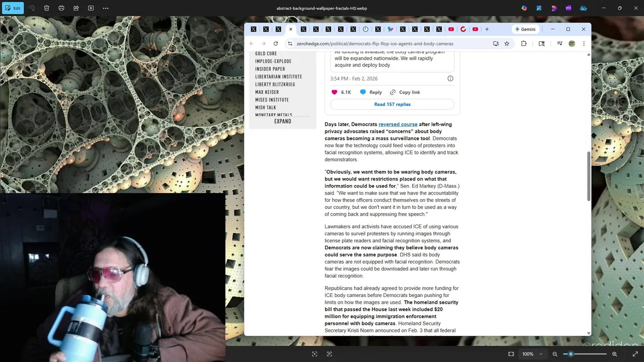Screen dimensions: 644x362
Task: Open INSIDER PAPER sidebar link
Action: (x=270, y=69)
